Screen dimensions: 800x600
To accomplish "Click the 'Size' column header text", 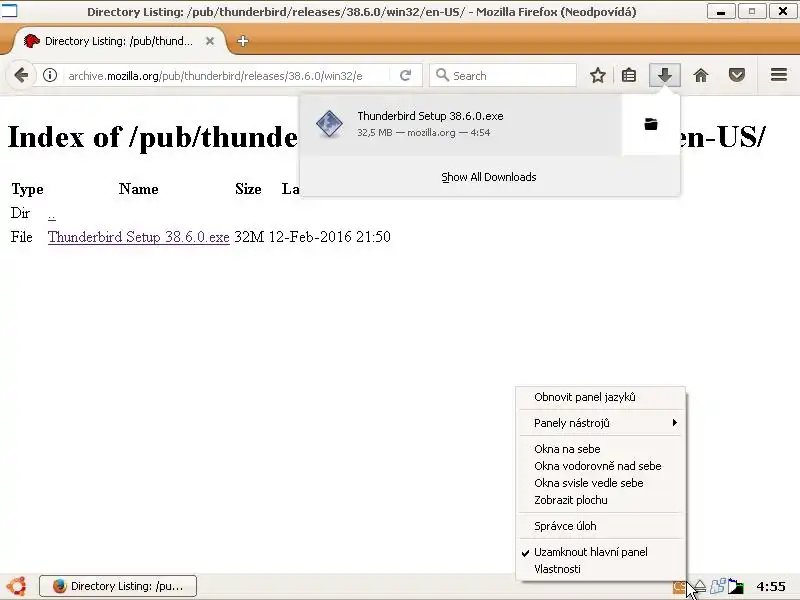I will [x=248, y=189].
